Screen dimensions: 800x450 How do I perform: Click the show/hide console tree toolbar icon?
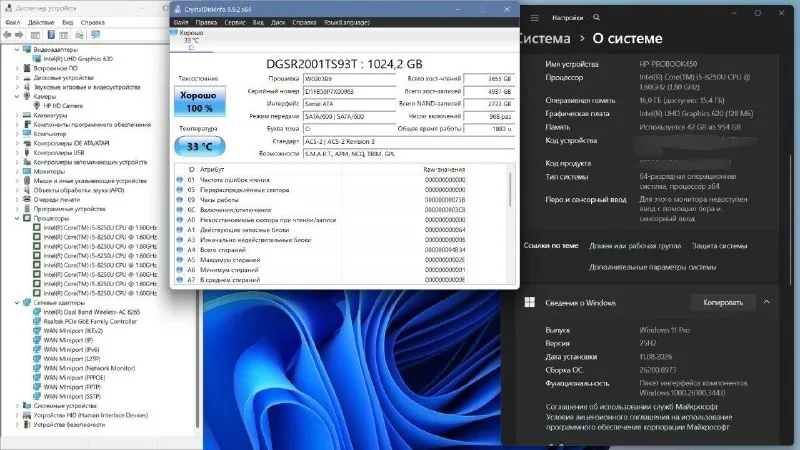[x=35, y=35]
